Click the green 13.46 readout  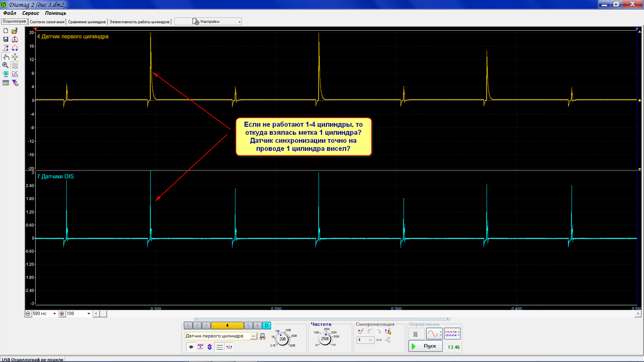[454, 347]
